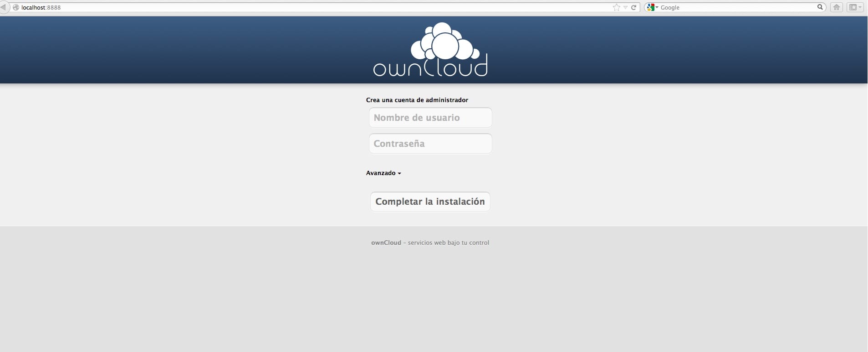Viewport: 868px width, 352px height.
Task: Click the globe site identity icon
Action: click(16, 7)
